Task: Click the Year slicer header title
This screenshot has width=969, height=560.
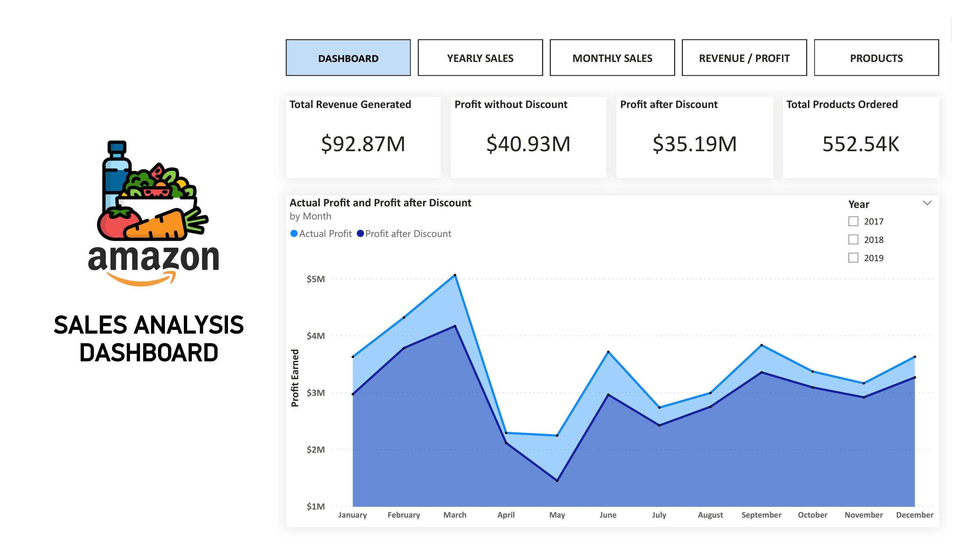Action: coord(859,204)
